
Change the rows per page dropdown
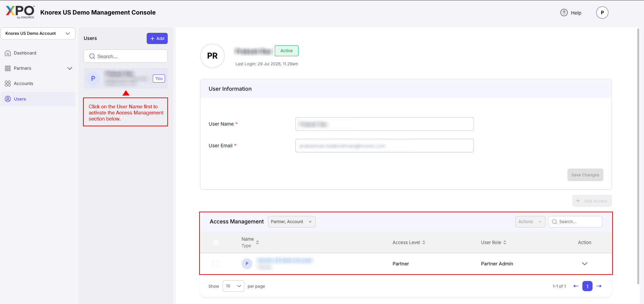[x=233, y=286]
